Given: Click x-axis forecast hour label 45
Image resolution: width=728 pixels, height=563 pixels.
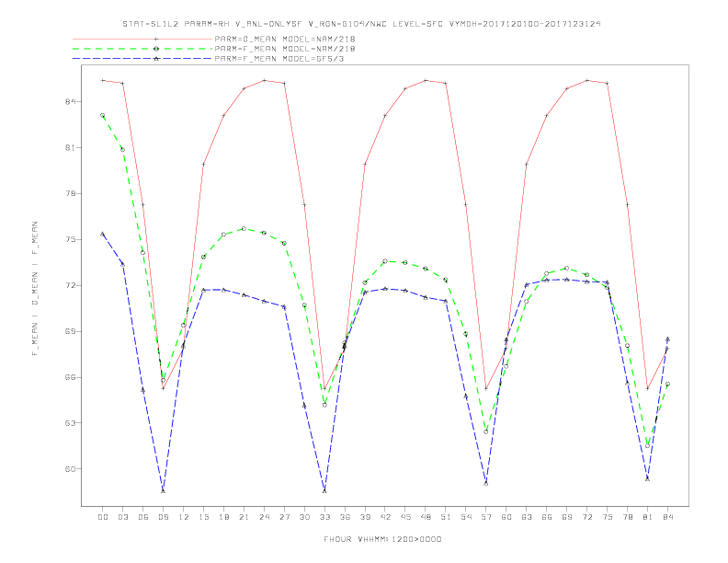Looking at the screenshot, I should tap(405, 517).
